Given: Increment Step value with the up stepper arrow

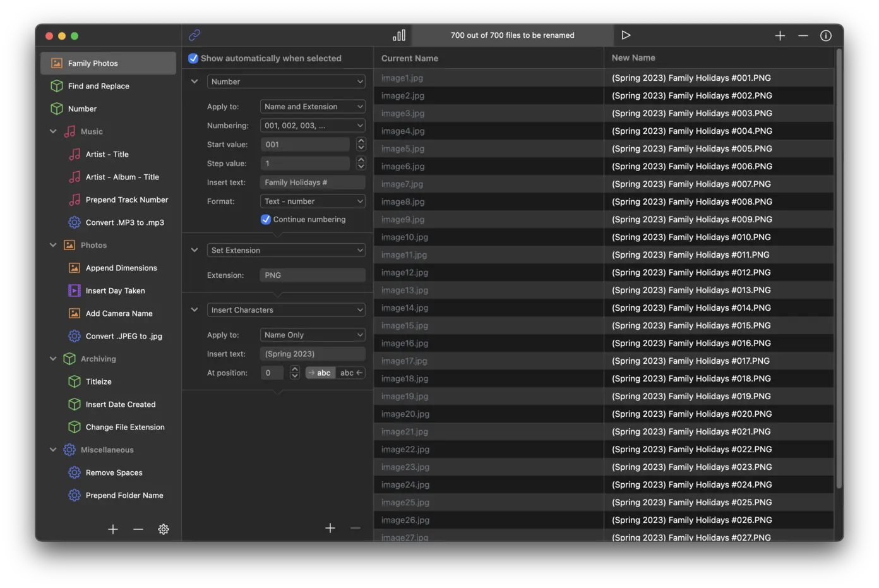Looking at the screenshot, I should (x=361, y=160).
